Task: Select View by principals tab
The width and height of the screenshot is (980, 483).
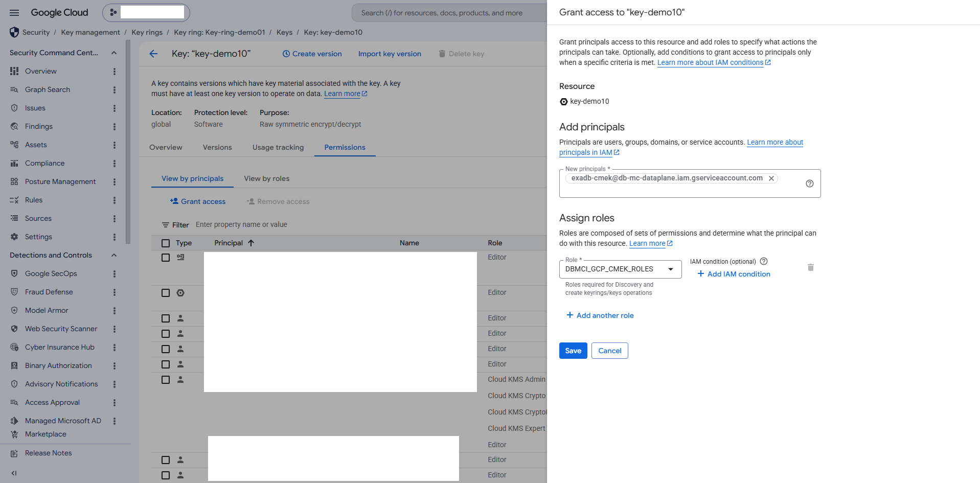Action: point(192,178)
